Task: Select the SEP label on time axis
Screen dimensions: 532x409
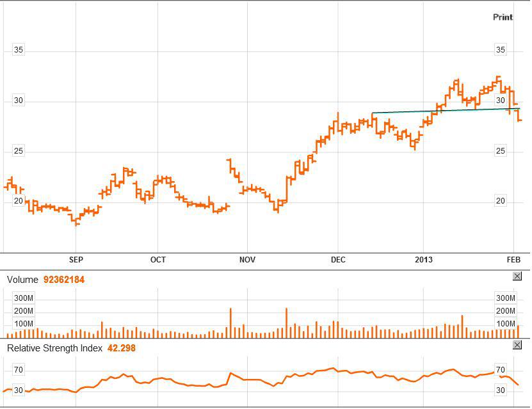Action: coord(76,260)
